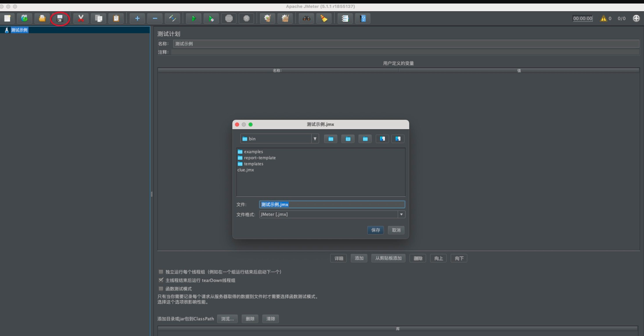Click the fourth icon button in save dialog toolbar

(x=382, y=139)
